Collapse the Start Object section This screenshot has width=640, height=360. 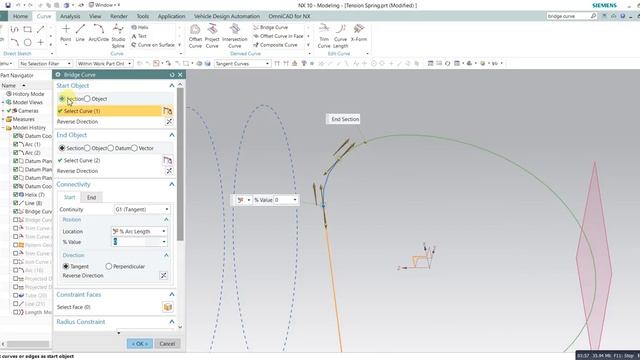point(172,85)
